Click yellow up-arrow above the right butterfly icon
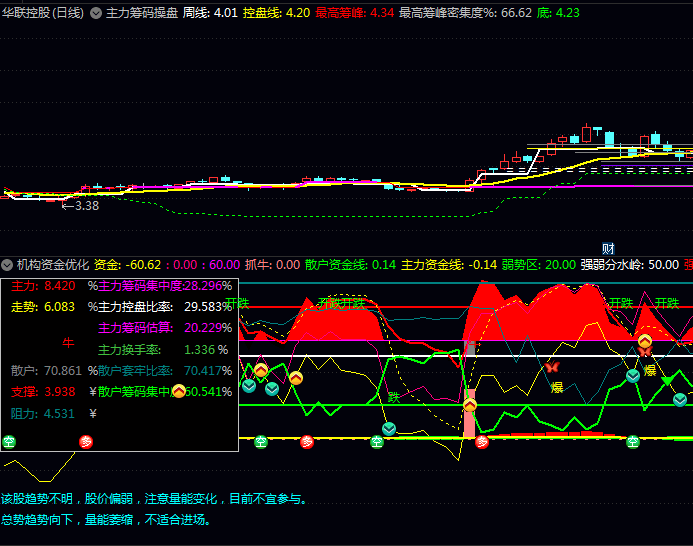Screen dimensions: 693x546 645,341
